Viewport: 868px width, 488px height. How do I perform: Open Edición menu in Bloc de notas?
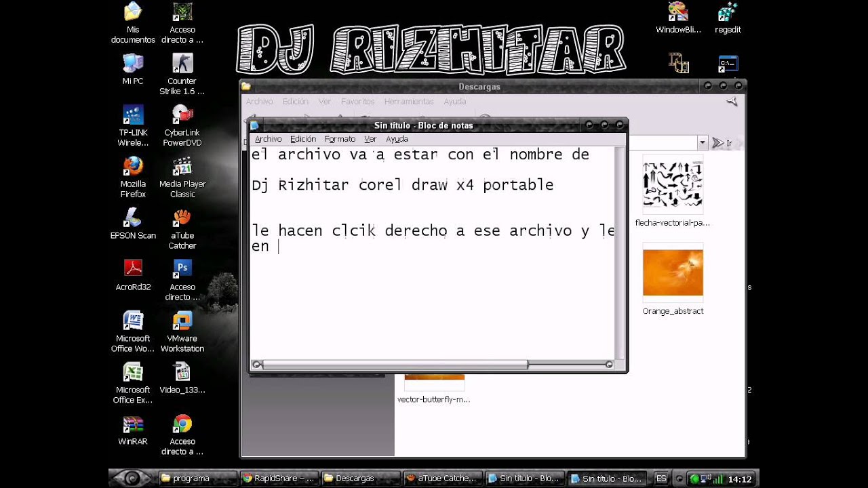(303, 139)
